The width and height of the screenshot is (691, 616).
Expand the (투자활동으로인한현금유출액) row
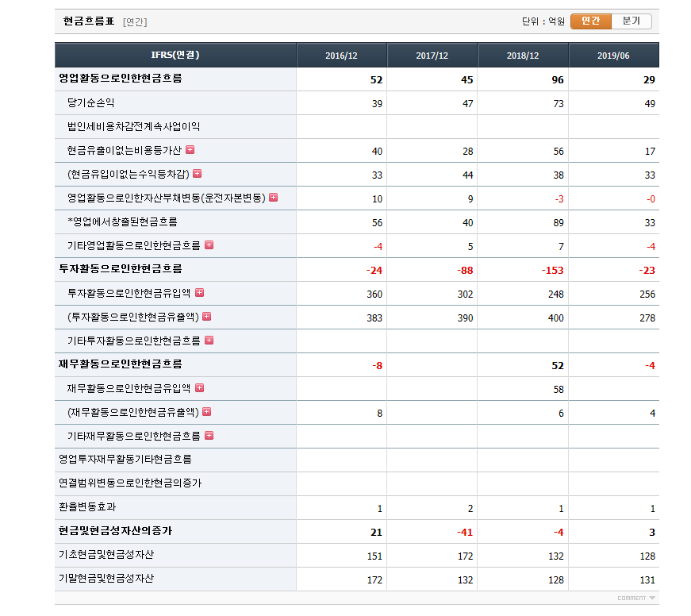coord(207,317)
